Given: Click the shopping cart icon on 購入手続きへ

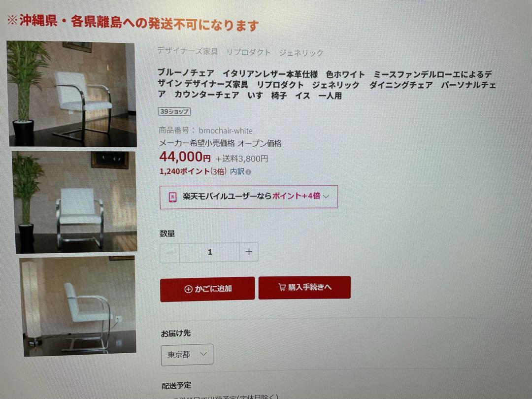Looking at the screenshot, I should tap(282, 287).
